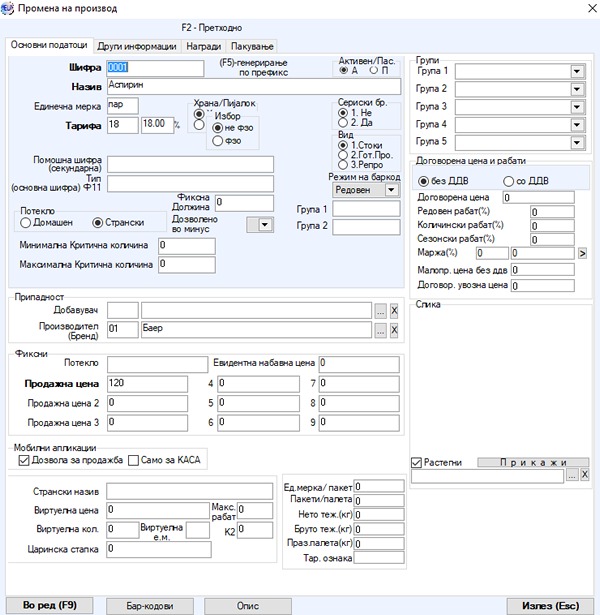The height and width of the screenshot is (615, 600).
Task: Click the Договорена цена field
Action: tap(538, 197)
